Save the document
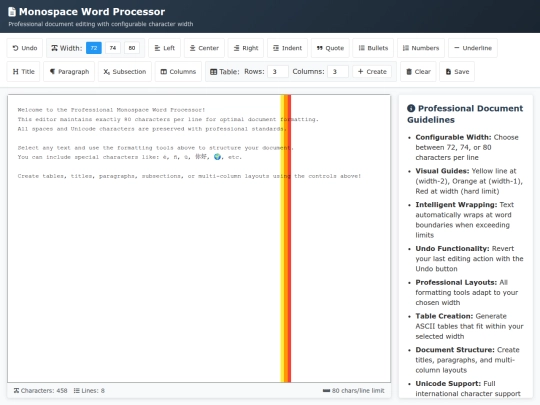540x405 pixels. (457, 72)
